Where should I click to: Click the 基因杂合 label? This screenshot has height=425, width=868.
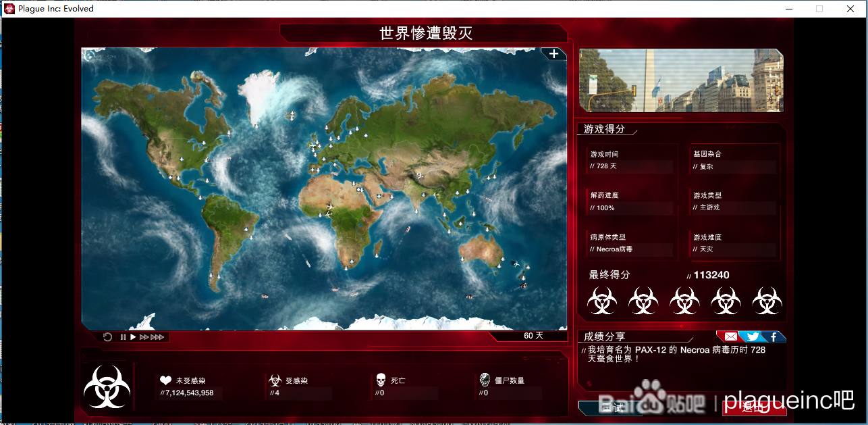coord(707,154)
